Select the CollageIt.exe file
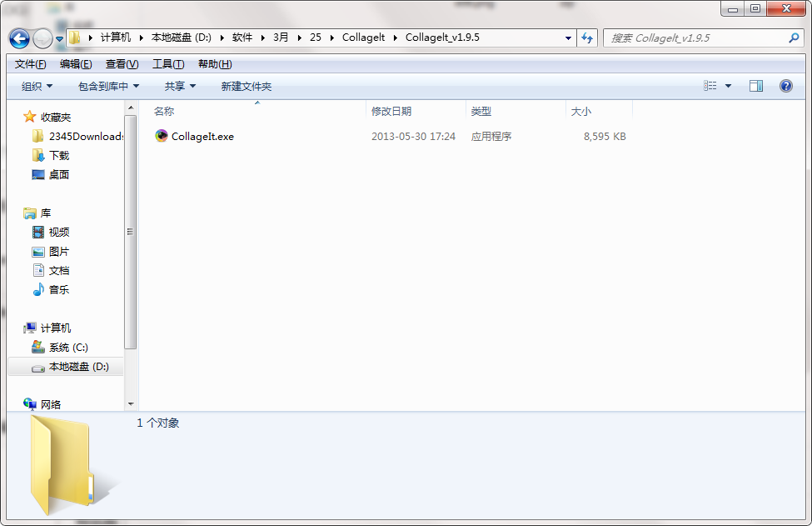This screenshot has height=526, width=812. click(x=202, y=137)
